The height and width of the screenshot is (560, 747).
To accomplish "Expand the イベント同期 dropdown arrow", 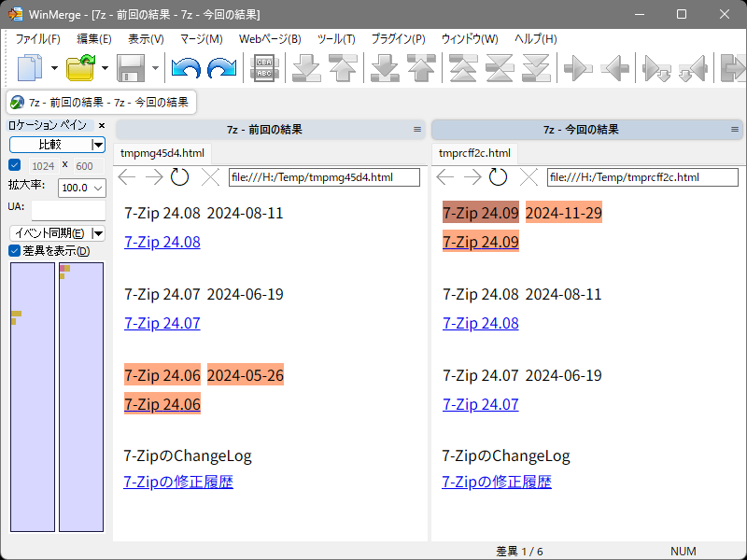I will point(98,232).
